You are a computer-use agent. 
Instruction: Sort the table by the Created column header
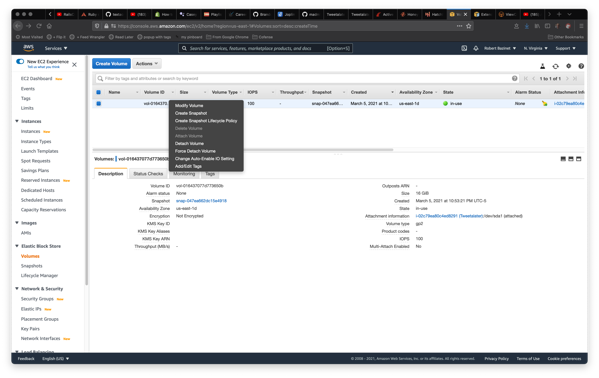tap(359, 92)
